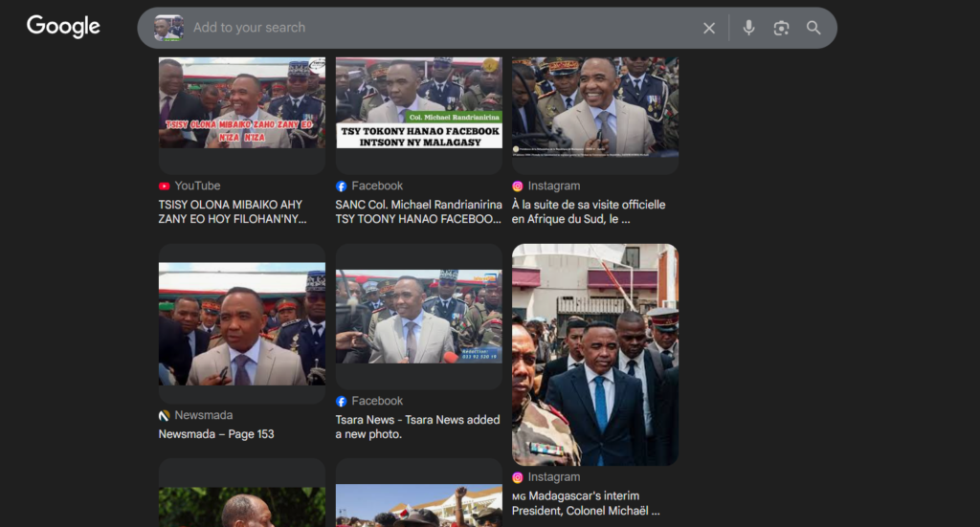
Task: Click the Newsmada source icon
Action: pos(165,416)
